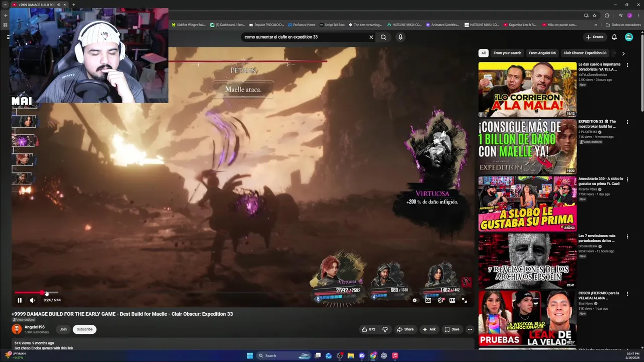Open the Todos los marcadores folder

point(623,25)
